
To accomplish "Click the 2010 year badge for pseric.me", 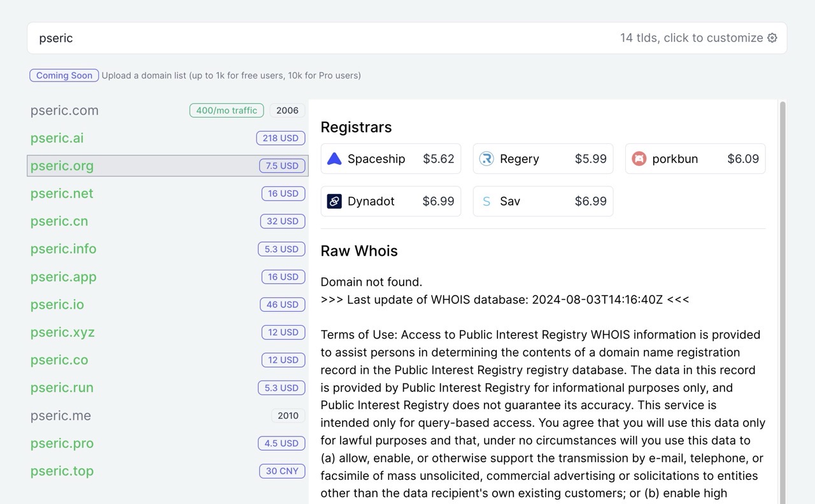I will pos(288,416).
